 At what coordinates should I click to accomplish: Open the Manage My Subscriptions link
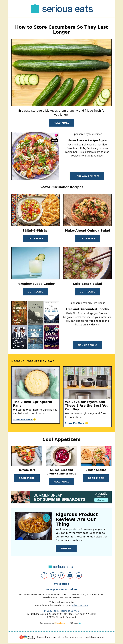click(x=61, y=589)
